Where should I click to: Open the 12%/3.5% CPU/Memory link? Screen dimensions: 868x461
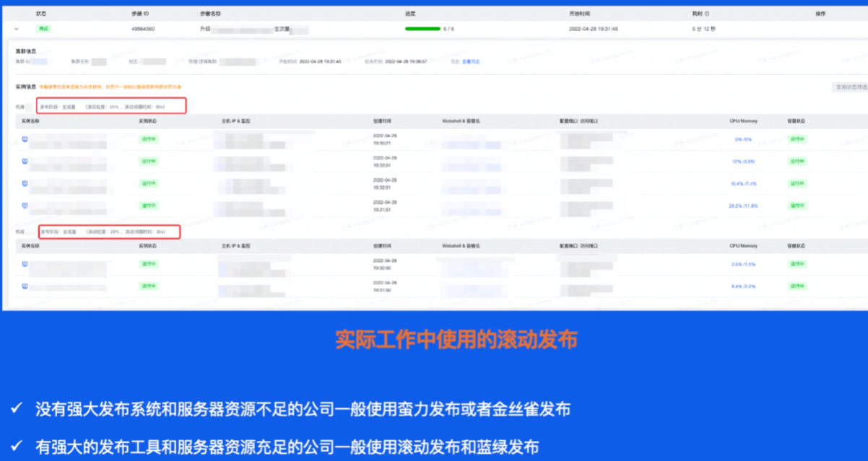(744, 162)
